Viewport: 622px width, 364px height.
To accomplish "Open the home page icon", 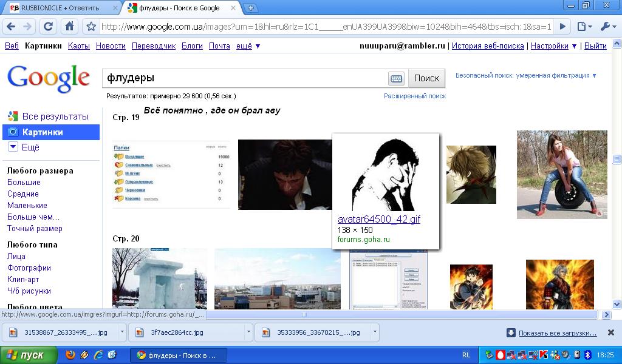I will point(69,27).
